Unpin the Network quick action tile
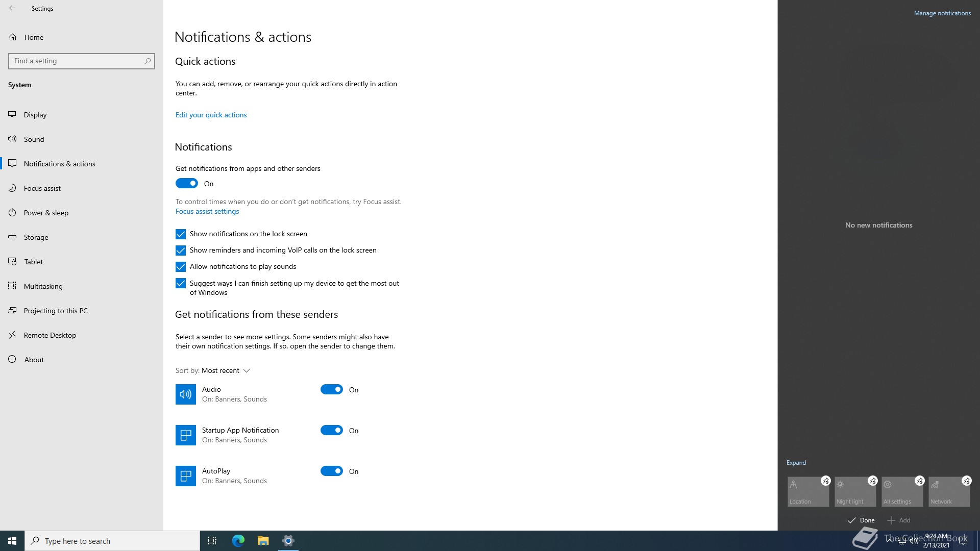This screenshot has width=980, height=551. click(966, 481)
